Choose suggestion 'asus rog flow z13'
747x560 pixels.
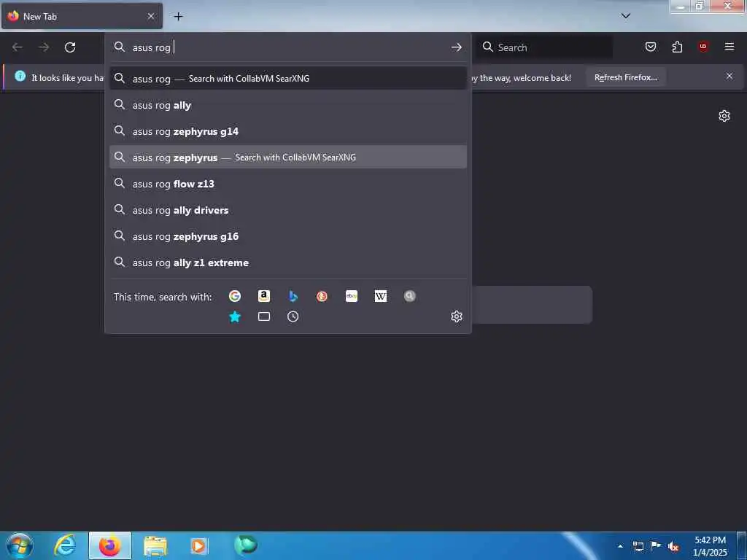click(288, 183)
